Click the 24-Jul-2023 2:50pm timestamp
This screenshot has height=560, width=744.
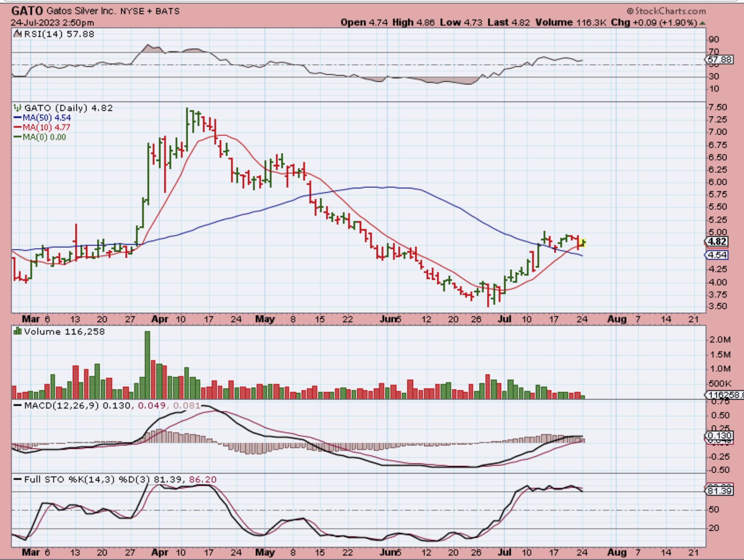tap(52, 23)
